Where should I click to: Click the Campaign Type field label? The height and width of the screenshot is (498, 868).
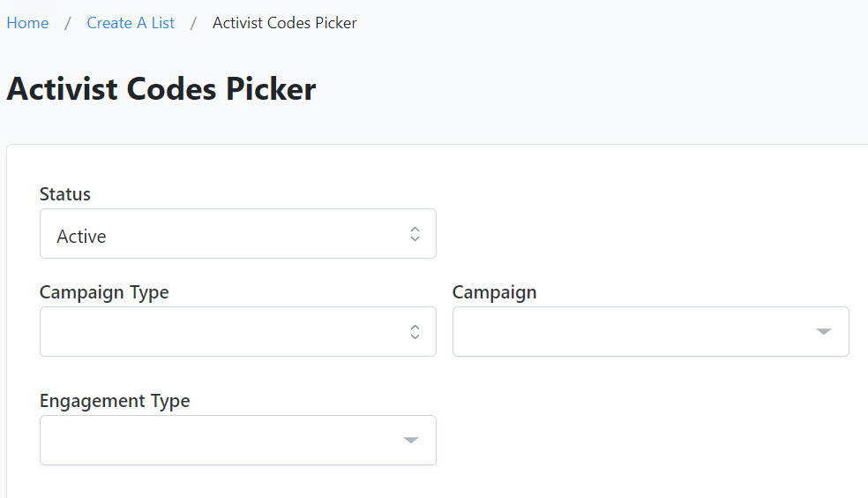tap(104, 292)
